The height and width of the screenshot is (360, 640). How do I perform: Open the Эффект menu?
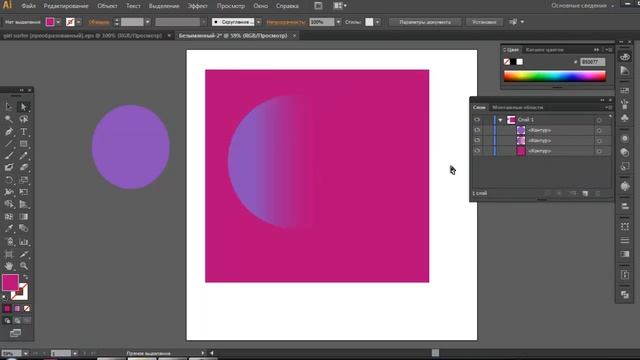coord(198,6)
